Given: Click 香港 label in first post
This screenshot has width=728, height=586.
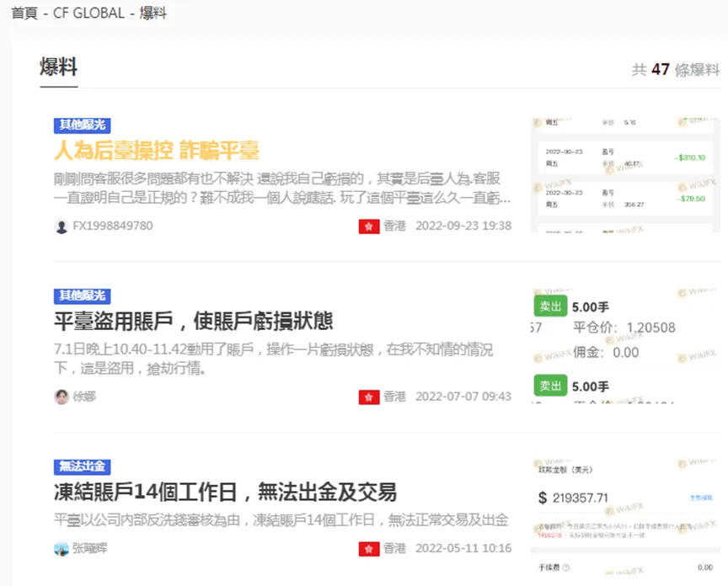Looking at the screenshot, I should click(x=394, y=226).
